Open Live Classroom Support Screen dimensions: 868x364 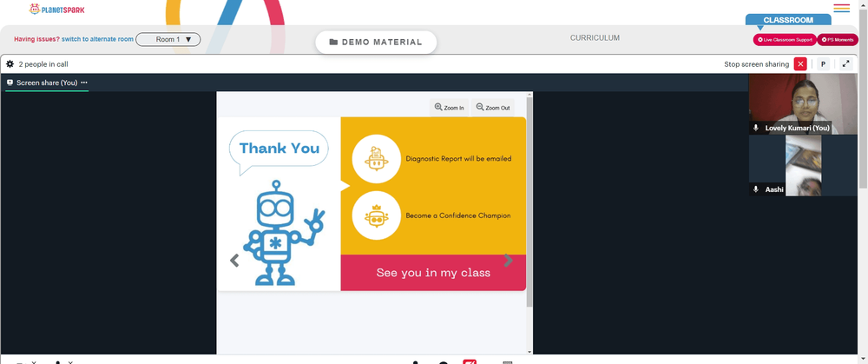coord(785,40)
